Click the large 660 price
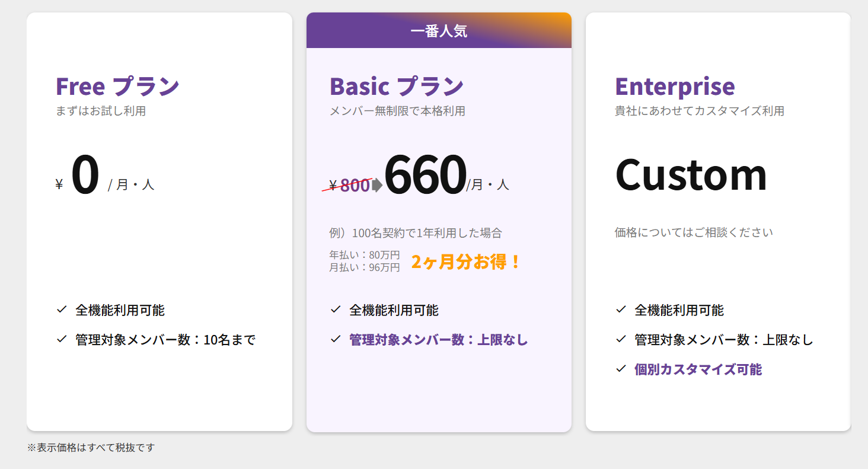 click(425, 174)
